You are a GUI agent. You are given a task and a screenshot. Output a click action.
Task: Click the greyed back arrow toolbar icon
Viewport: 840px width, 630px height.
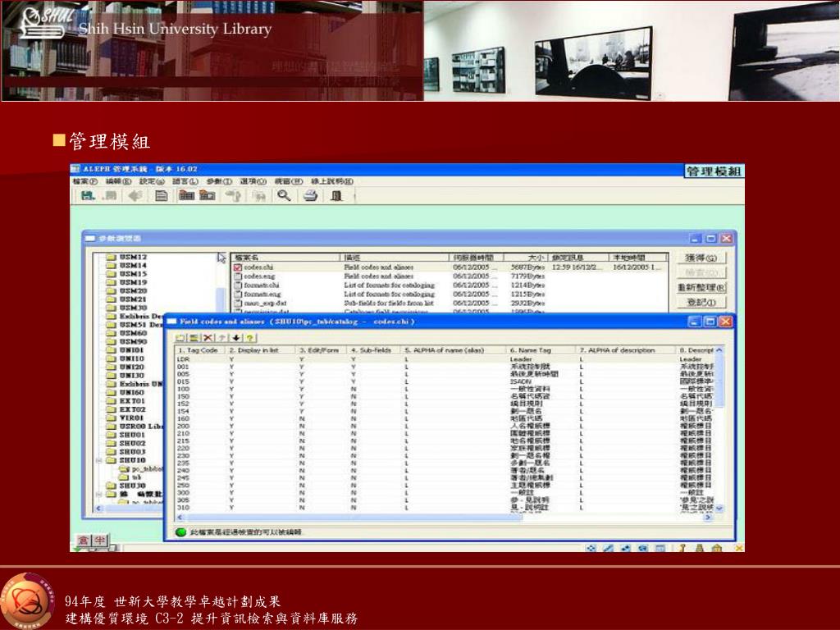(135, 196)
